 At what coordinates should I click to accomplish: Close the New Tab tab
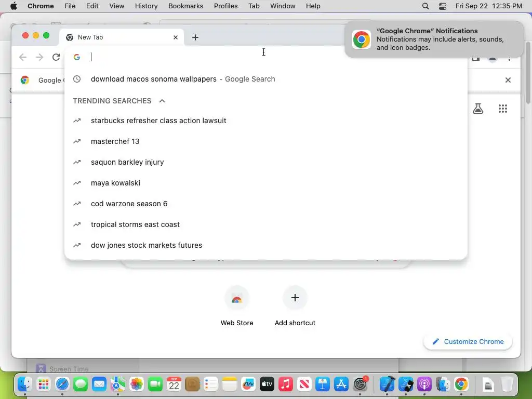click(x=176, y=37)
